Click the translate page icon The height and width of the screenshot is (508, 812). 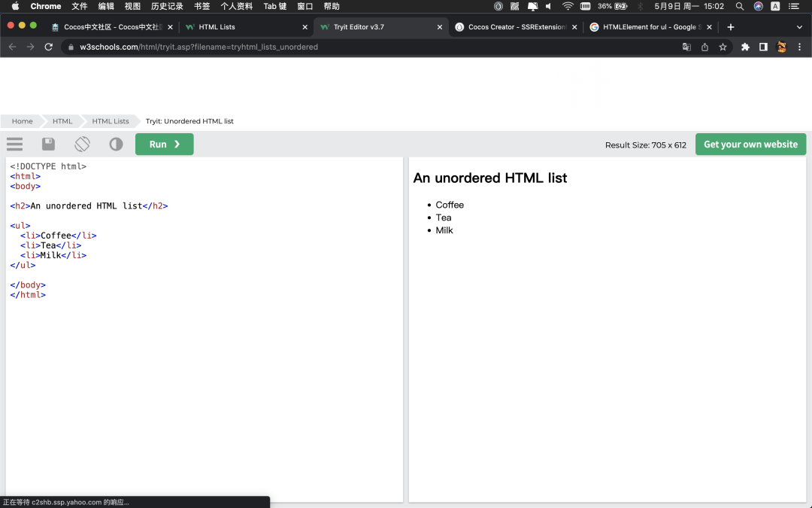pos(686,47)
